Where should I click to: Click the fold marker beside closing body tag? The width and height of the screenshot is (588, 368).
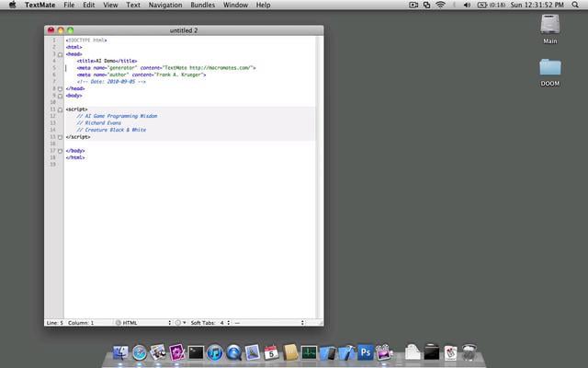pyautogui.click(x=60, y=151)
